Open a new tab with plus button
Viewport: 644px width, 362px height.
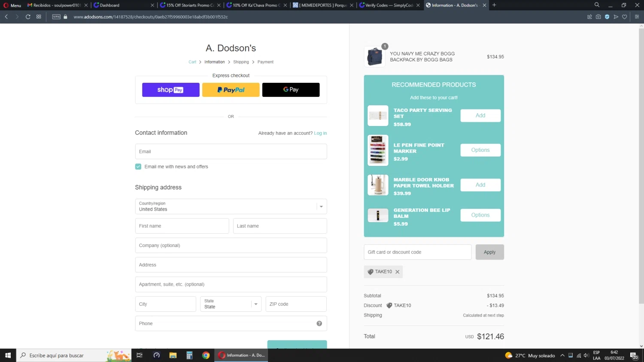click(x=494, y=5)
